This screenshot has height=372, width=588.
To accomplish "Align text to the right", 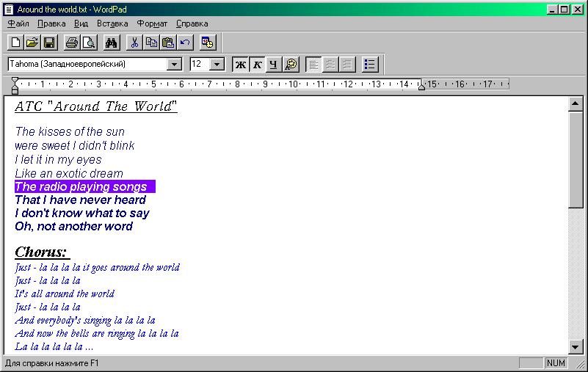I will coord(347,65).
